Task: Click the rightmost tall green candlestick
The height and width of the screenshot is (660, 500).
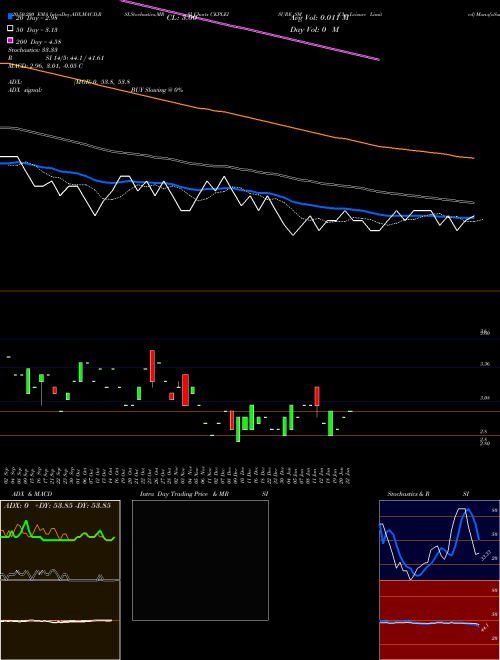Action: coord(330,423)
